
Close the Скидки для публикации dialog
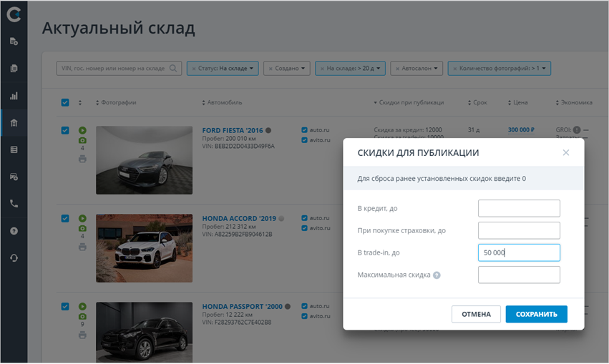(x=566, y=152)
